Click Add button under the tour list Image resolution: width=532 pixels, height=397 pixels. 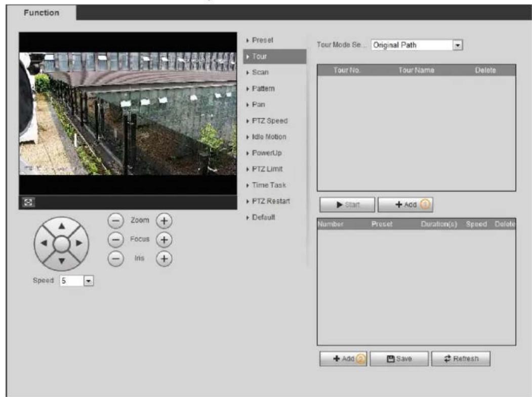[405, 205]
